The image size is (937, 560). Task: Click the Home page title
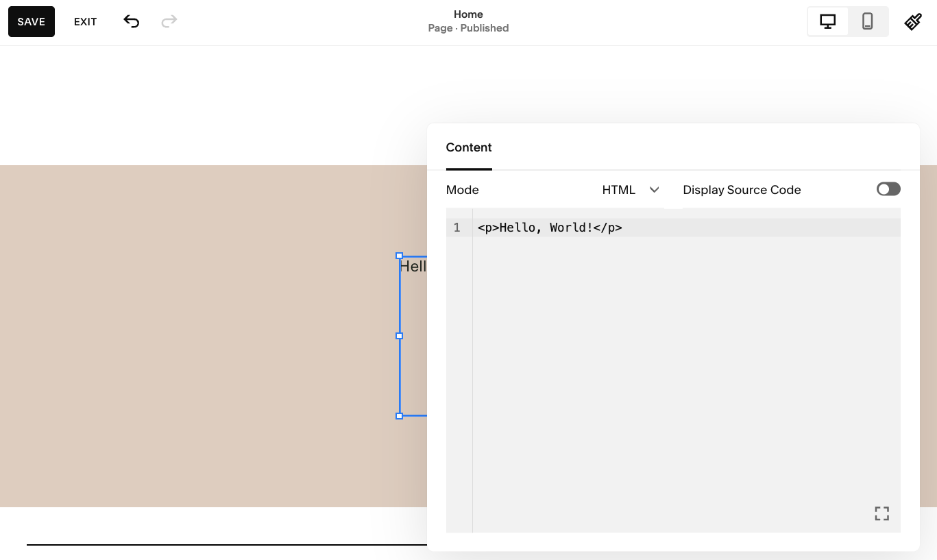[x=468, y=14]
